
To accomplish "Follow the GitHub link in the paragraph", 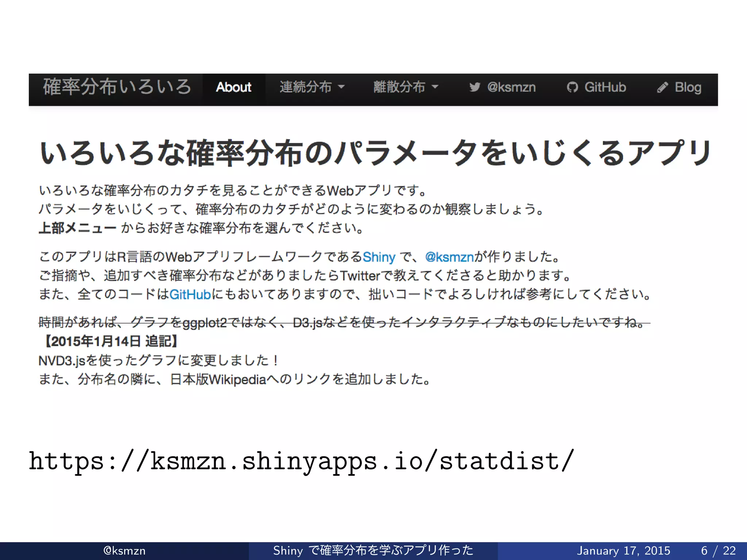I will [190, 294].
